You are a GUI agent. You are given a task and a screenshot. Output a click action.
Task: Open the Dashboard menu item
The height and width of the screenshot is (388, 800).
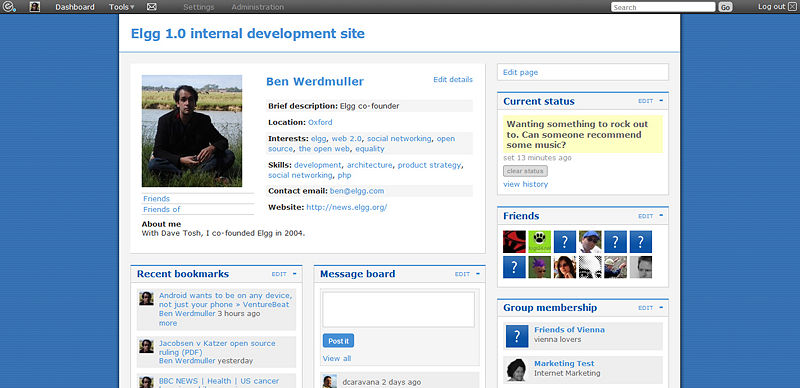(75, 7)
